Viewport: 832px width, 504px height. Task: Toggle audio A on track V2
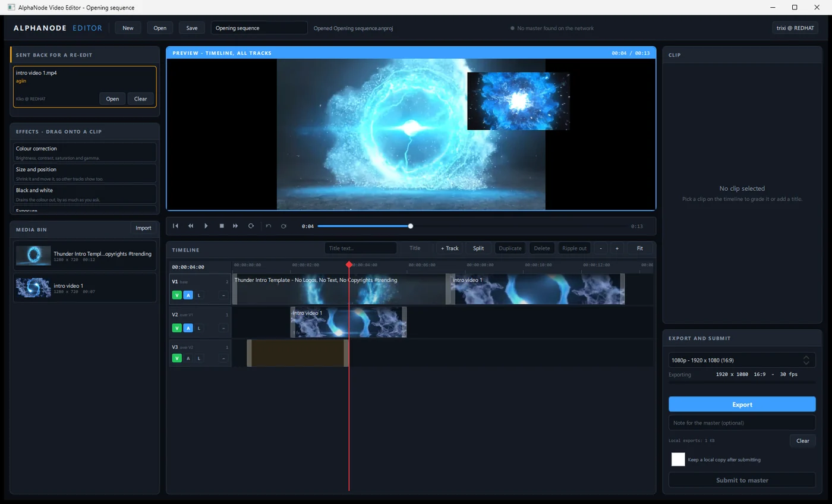tap(188, 328)
